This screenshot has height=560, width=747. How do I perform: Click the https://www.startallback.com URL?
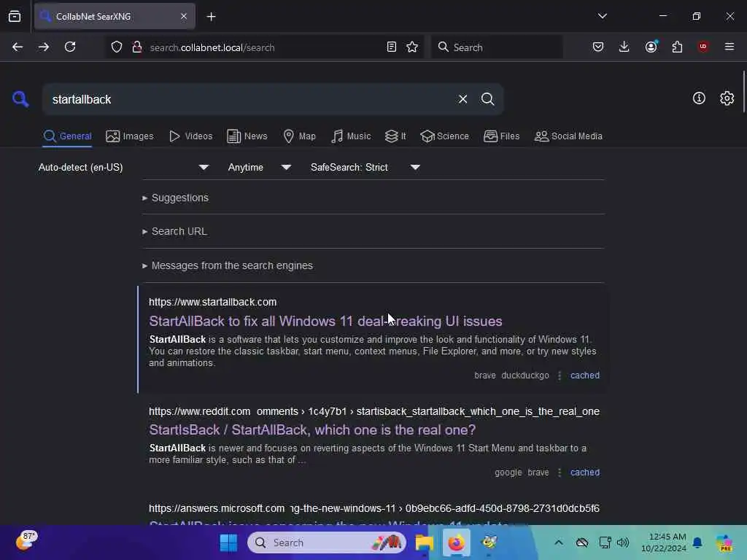tap(212, 302)
